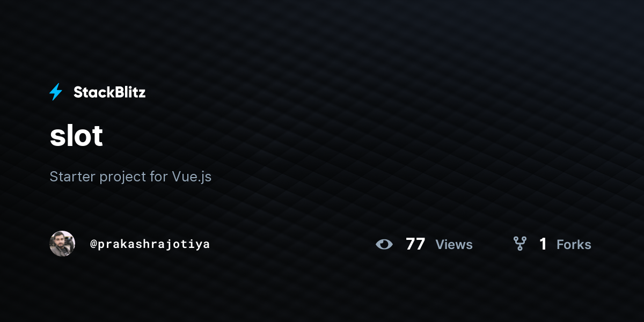Click the word "for" in the description
Viewport: 644px width, 322px height.
pos(159,177)
